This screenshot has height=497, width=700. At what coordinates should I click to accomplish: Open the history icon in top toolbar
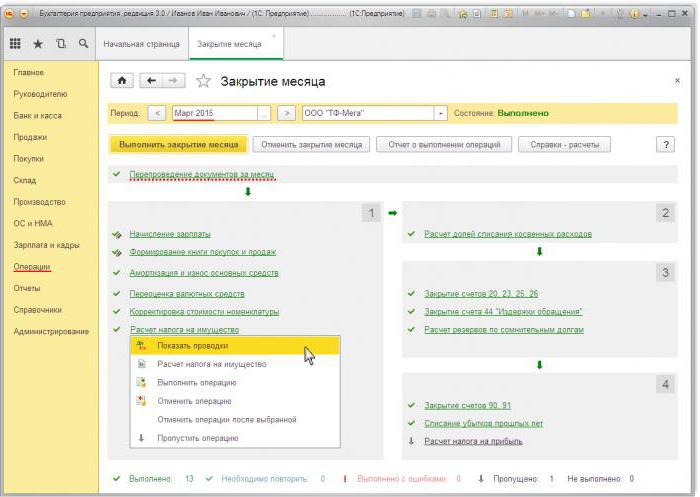61,44
